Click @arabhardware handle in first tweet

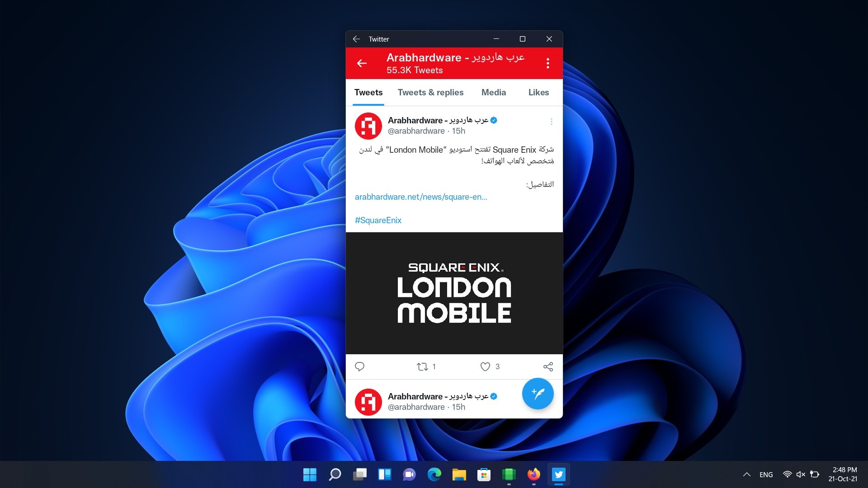tap(416, 131)
